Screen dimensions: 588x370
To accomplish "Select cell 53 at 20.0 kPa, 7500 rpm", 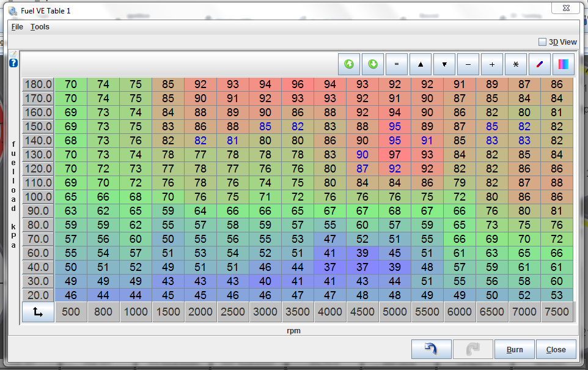I will click(x=557, y=295).
